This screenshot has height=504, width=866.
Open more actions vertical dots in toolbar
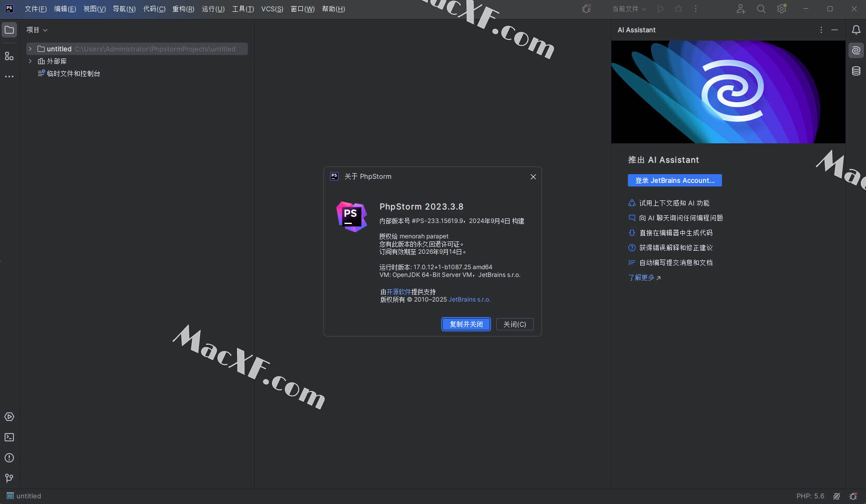pyautogui.click(x=696, y=9)
